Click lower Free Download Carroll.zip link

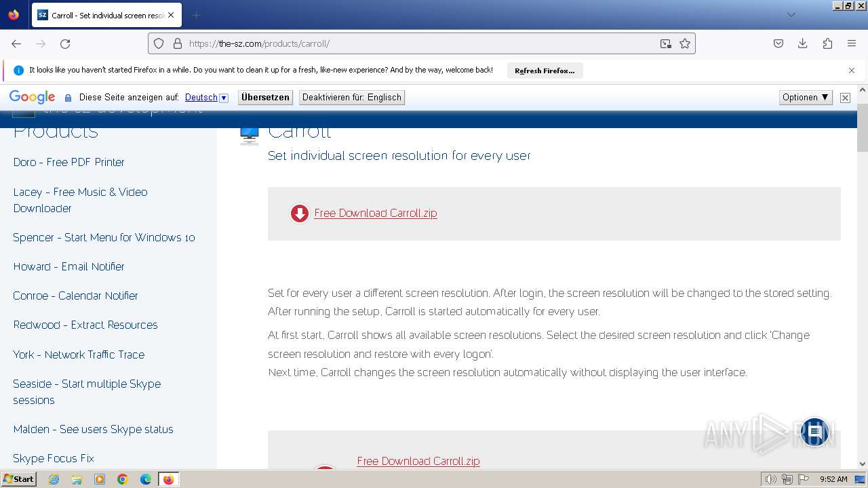point(418,461)
